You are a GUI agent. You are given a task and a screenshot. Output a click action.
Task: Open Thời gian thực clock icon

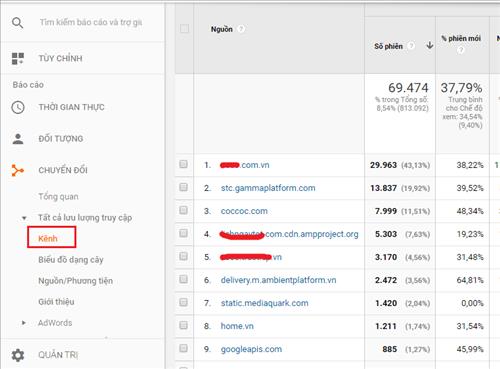point(18,107)
